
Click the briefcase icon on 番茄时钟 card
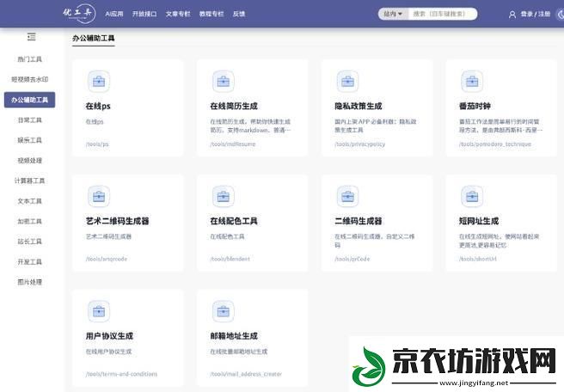coord(472,82)
